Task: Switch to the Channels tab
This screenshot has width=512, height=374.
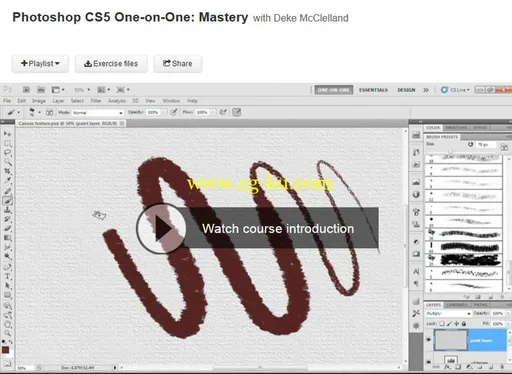Action: tap(457, 305)
